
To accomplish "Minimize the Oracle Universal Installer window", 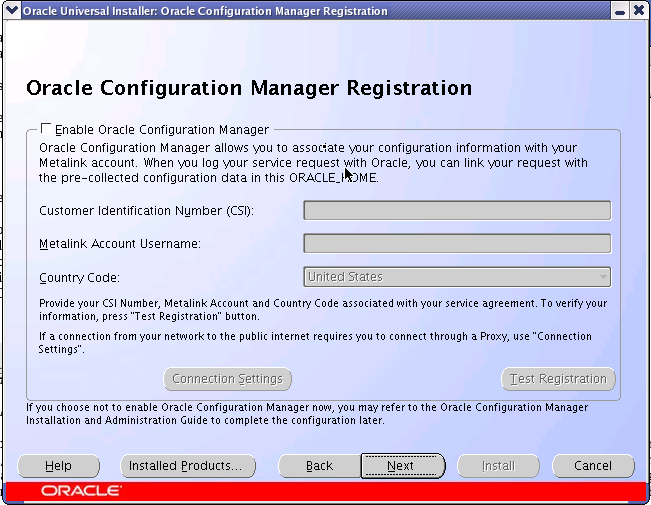I will 620,10.
